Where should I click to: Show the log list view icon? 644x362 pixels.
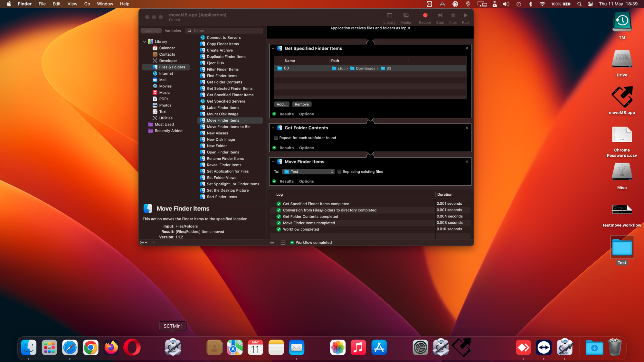(x=272, y=243)
